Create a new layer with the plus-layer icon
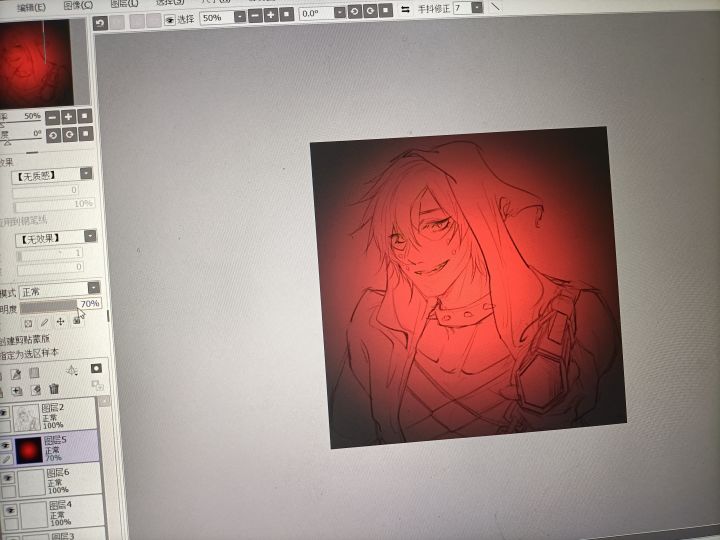This screenshot has height=540, width=720. 17,391
